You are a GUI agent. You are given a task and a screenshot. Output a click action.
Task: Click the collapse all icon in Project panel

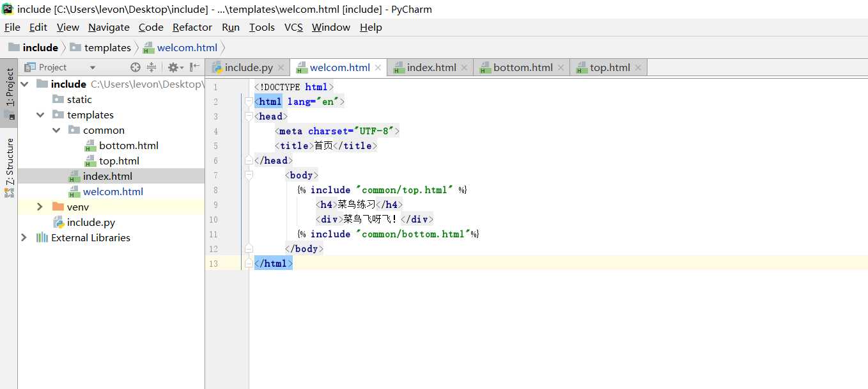(151, 67)
